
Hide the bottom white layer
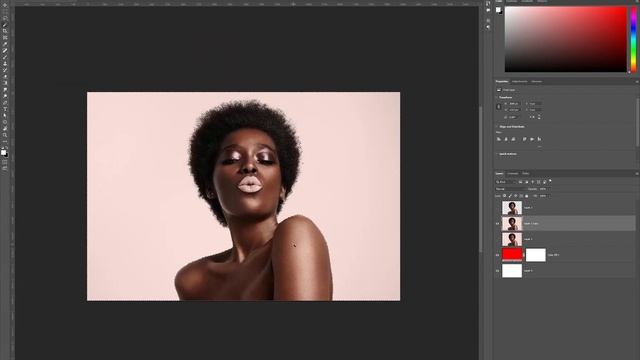click(498, 270)
